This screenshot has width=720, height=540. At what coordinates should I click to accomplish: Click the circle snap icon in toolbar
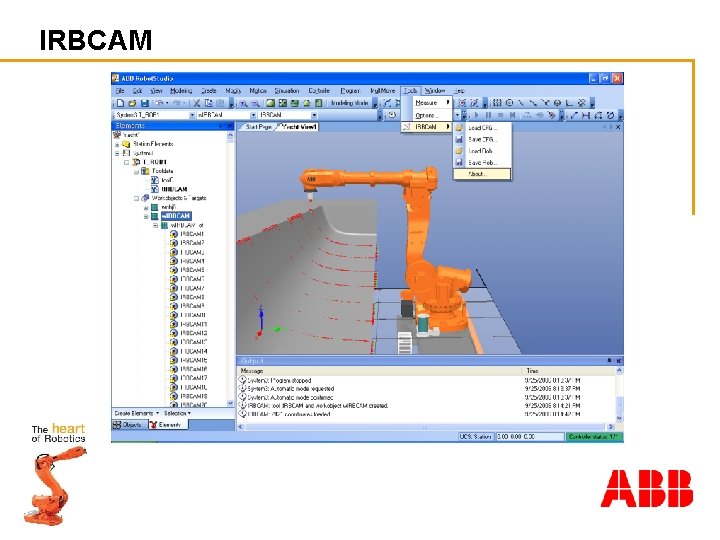[509, 103]
